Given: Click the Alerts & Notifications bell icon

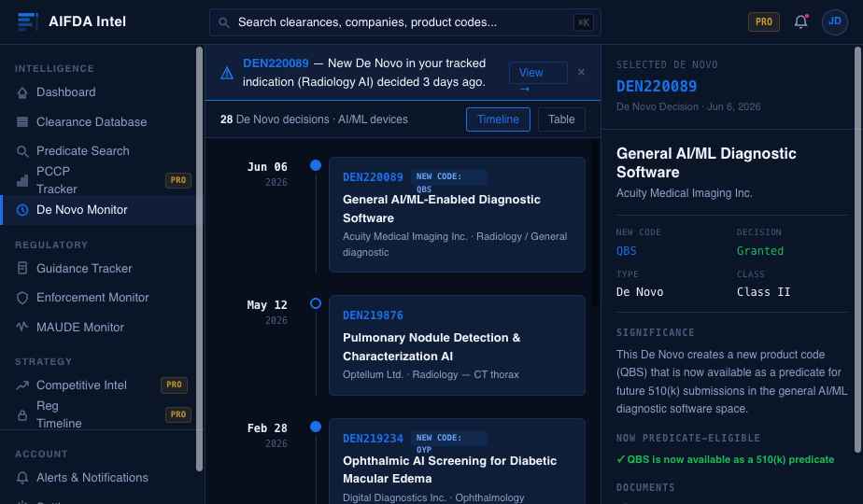Looking at the screenshot, I should 22,478.
